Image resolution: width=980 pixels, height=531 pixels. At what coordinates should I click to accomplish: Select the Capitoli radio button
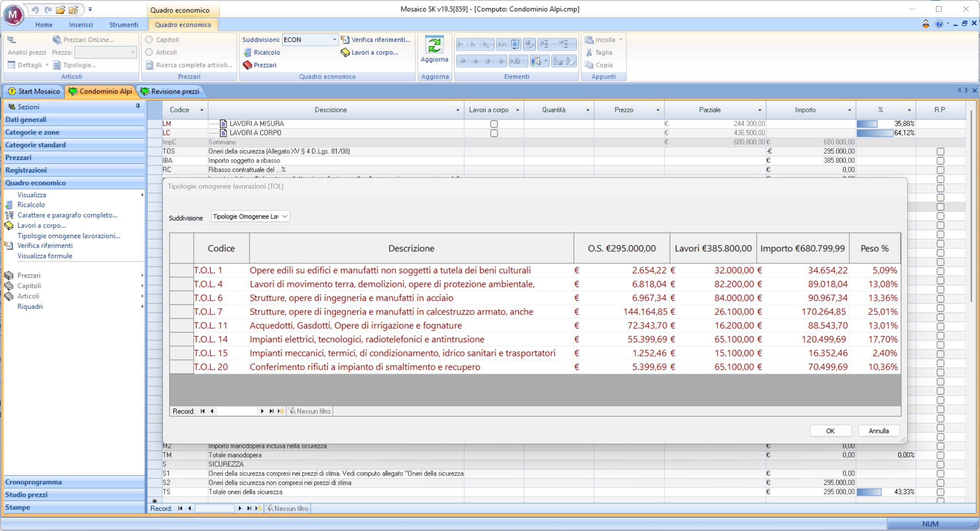click(149, 39)
